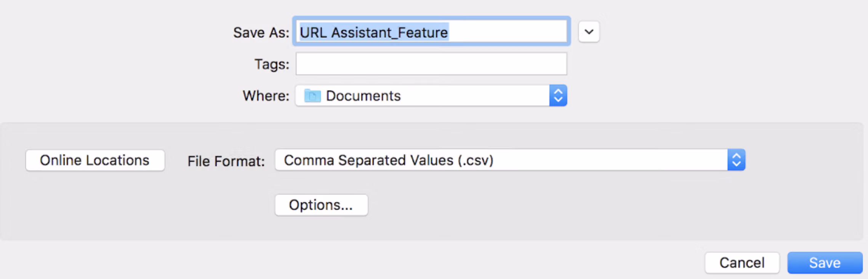868x279 pixels.
Task: Click the Documents folder icon
Action: pyautogui.click(x=312, y=96)
